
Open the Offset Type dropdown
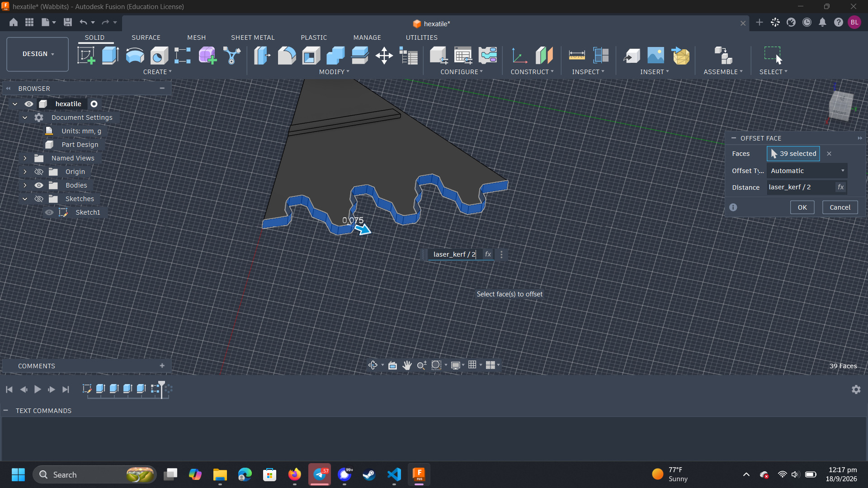tap(807, 171)
